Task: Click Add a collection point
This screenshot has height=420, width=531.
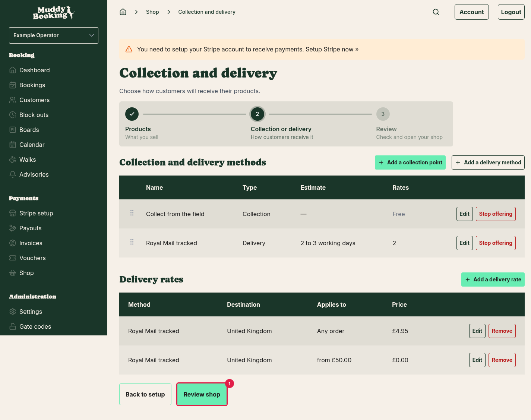Action: tap(410, 162)
